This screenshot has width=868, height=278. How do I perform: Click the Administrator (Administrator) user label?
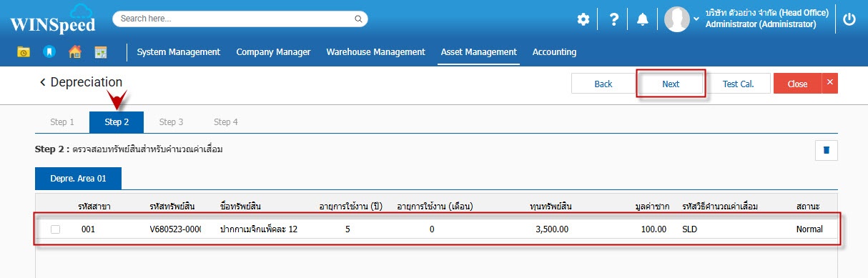tap(760, 24)
